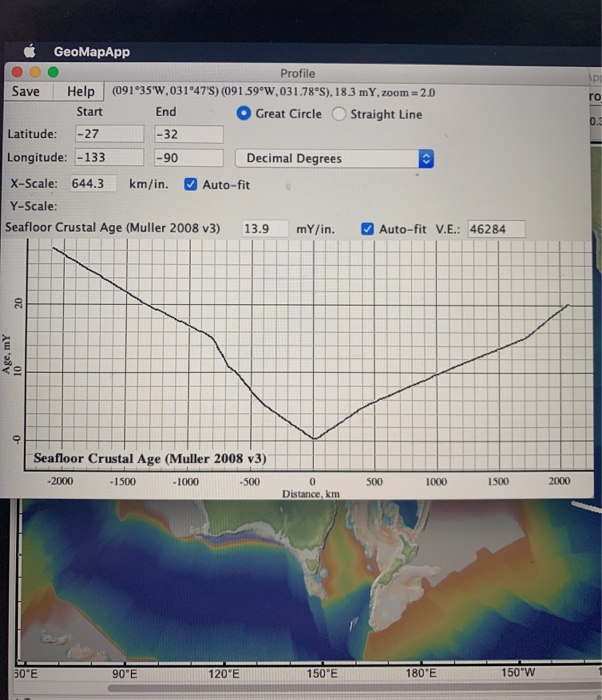Click 'Seafloor Crustal Age (Muller 2008 v3)' Y-scale label
Viewport: 602px width, 700px height.
(x=113, y=228)
